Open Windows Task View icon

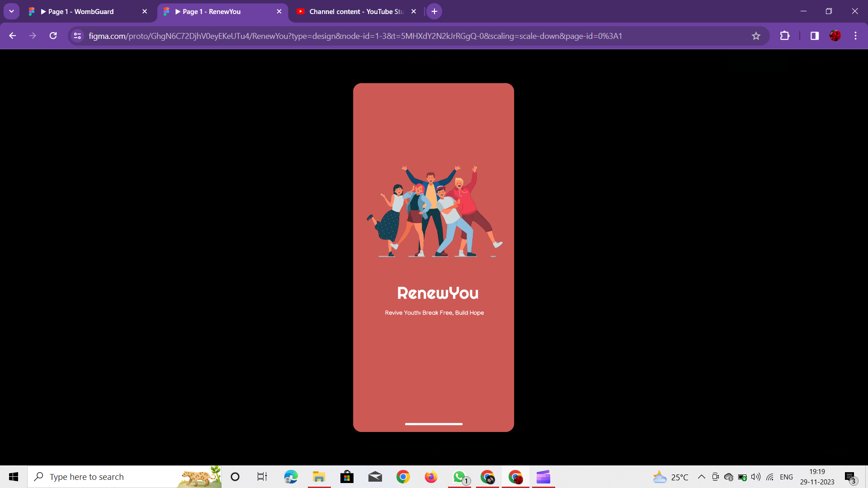(262, 477)
